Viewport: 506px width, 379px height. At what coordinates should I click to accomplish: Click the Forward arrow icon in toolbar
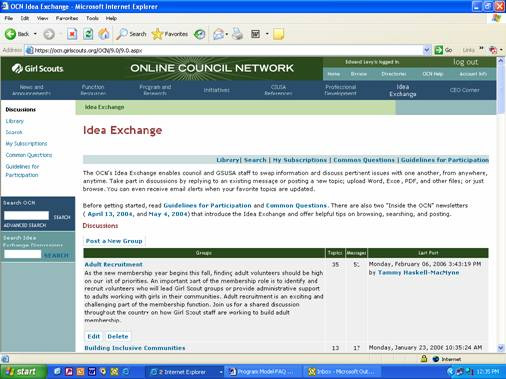[x=49, y=34]
